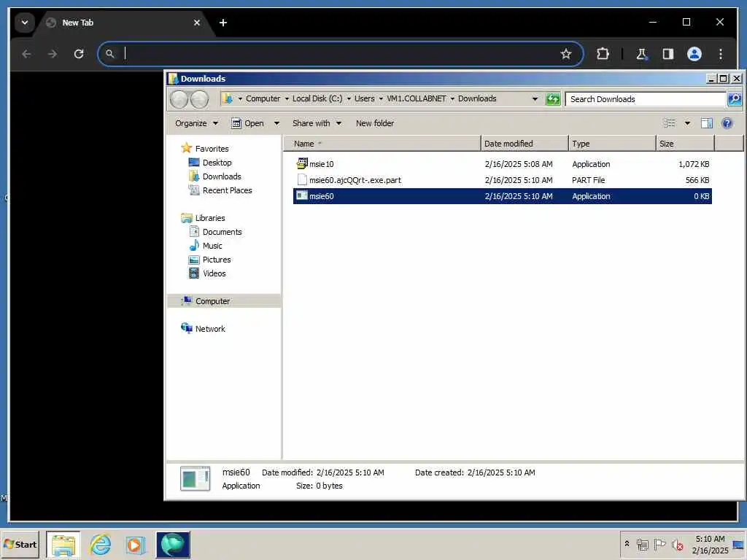Image resolution: width=747 pixels, height=560 pixels.
Task: Close the New Tab tab
Action: 197,23
